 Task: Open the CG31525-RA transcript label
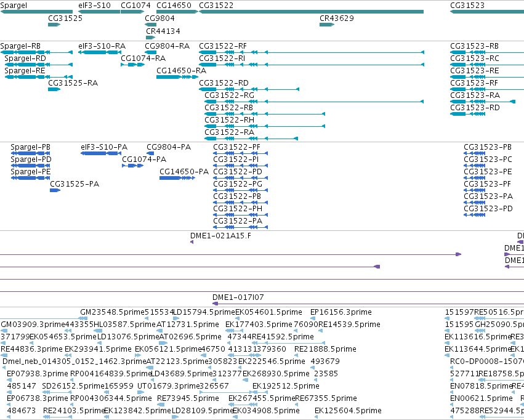coord(73,83)
